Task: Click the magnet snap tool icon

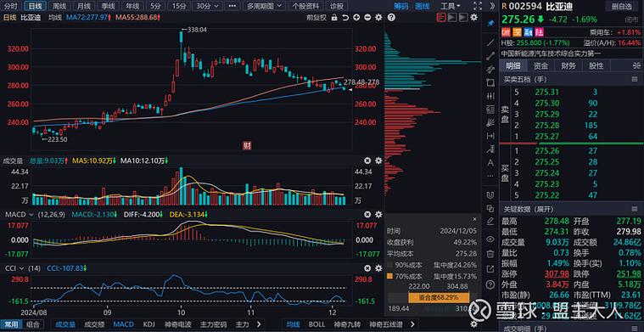Action: coord(490,194)
